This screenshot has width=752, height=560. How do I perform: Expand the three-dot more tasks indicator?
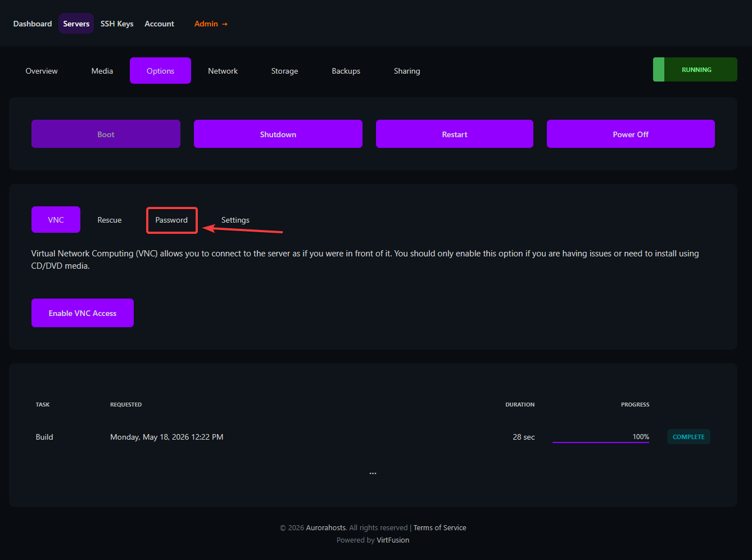(x=373, y=473)
